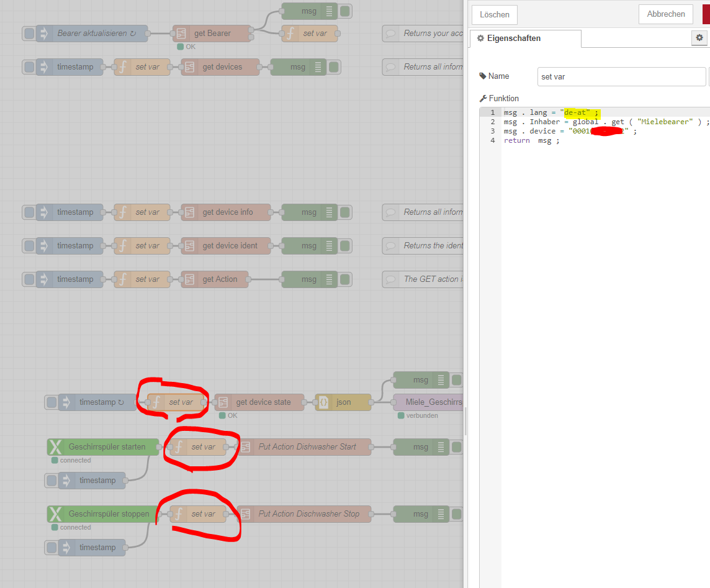Select the json node label
Viewport: 710px width, 588px height.
(343, 402)
